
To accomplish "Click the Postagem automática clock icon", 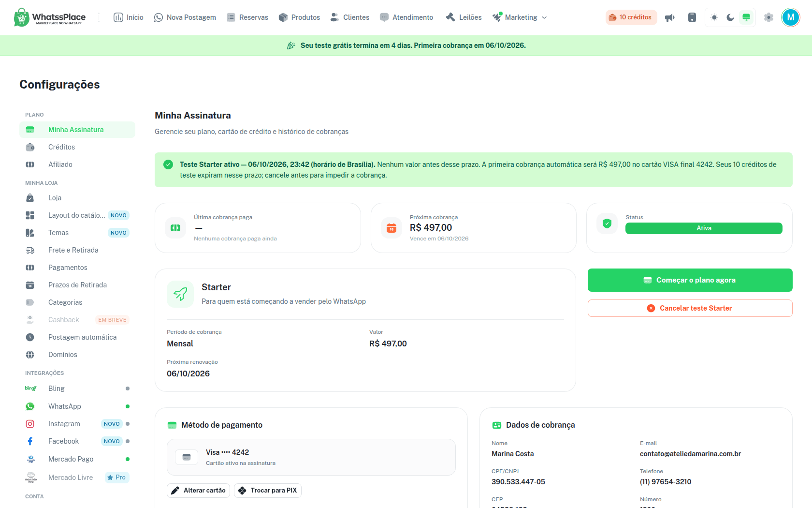I will pyautogui.click(x=30, y=337).
